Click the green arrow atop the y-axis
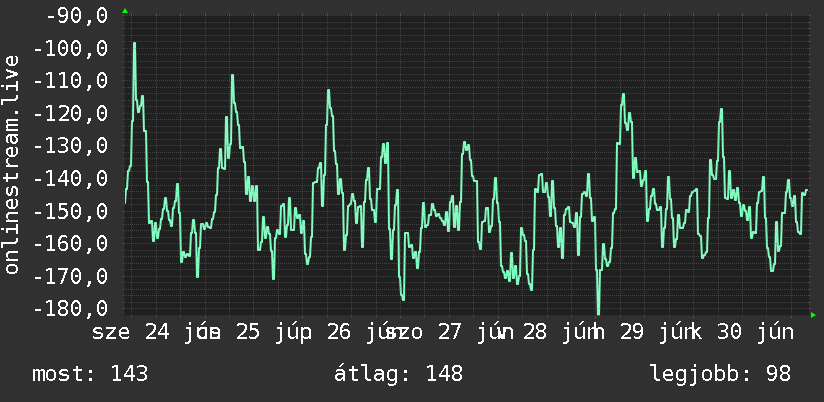This screenshot has width=824, height=402. pos(125,11)
